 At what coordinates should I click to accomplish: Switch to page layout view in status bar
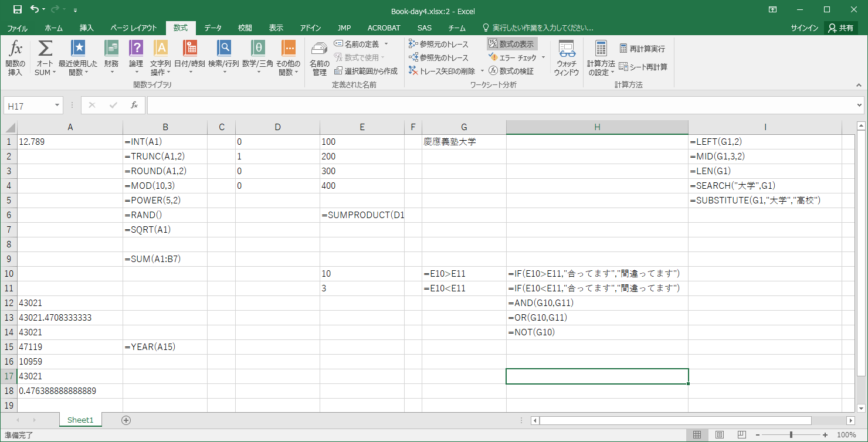[x=719, y=435]
